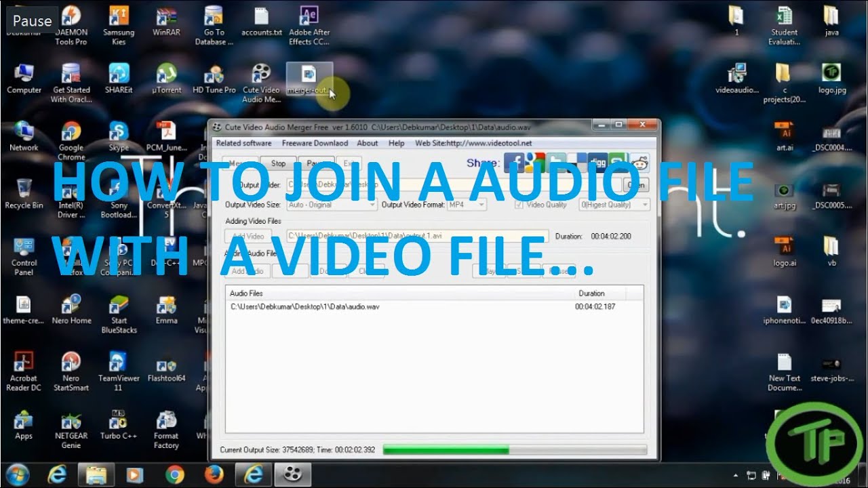Open the WinRAR desktop shortcut
The width and height of the screenshot is (868, 488).
[x=167, y=22]
